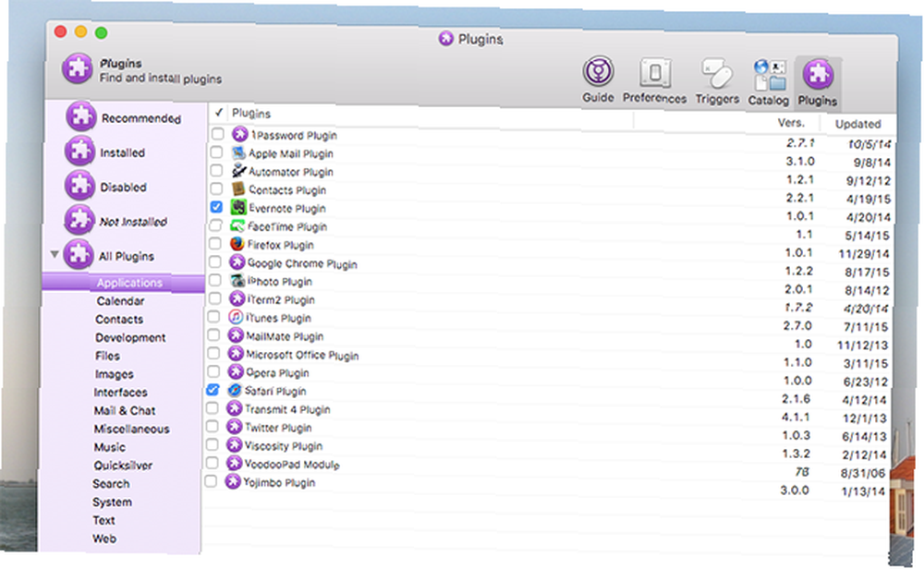Enable the 1Password Plugin checkbox
This screenshot has height=569, width=924.
tap(217, 134)
